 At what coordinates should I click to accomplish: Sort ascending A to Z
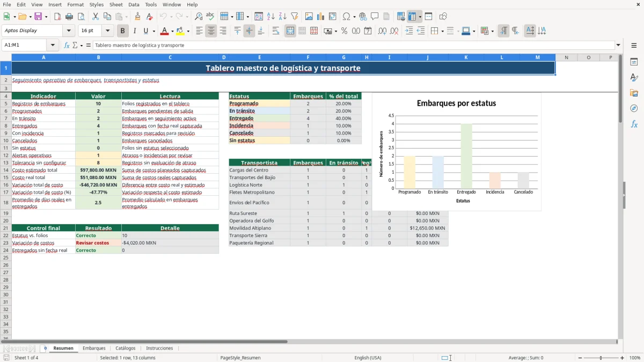click(271, 17)
